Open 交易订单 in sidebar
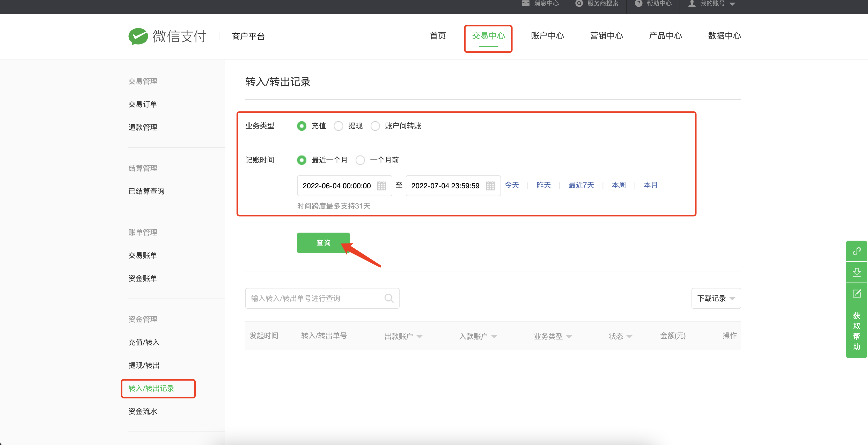868x445 pixels. (143, 104)
